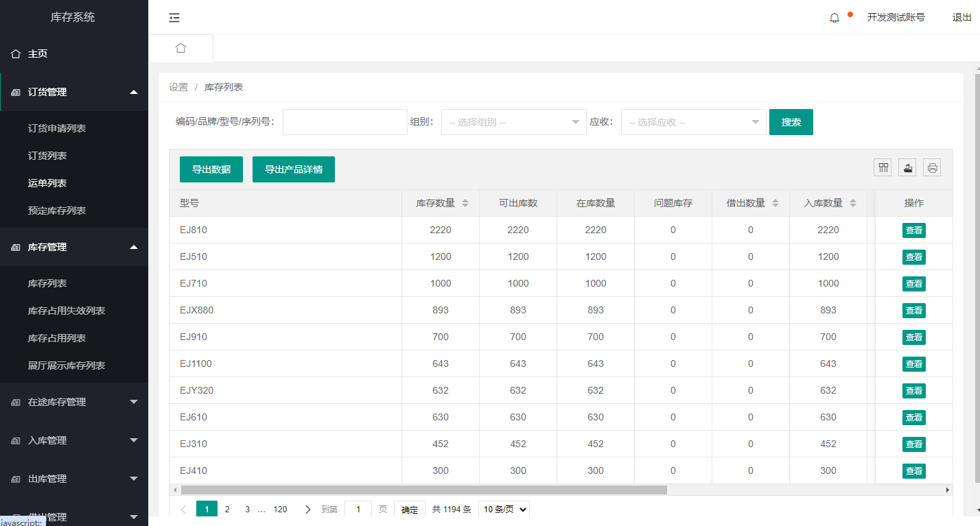
Task: Open the home tab with the house icon
Action: [180, 48]
